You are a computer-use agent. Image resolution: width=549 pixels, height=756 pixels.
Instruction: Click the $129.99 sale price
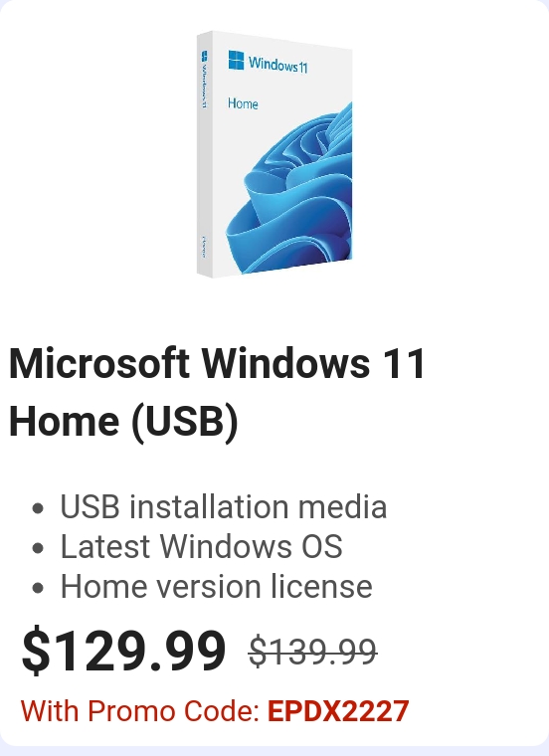coord(123,651)
